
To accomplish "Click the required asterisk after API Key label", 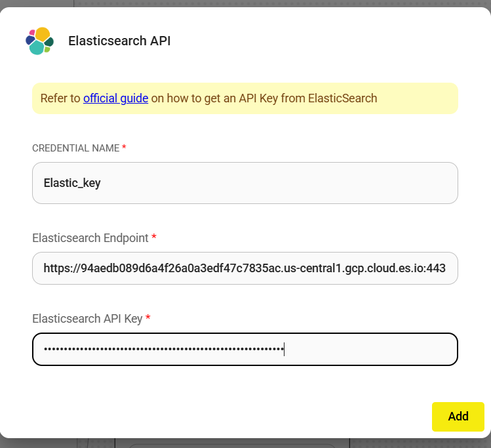I will point(148,319).
